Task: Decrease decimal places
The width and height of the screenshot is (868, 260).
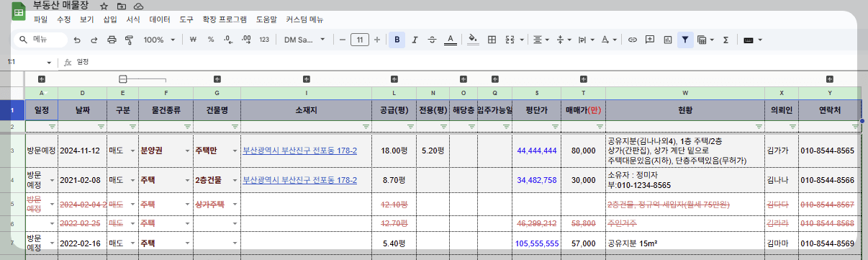Action: coord(229,40)
